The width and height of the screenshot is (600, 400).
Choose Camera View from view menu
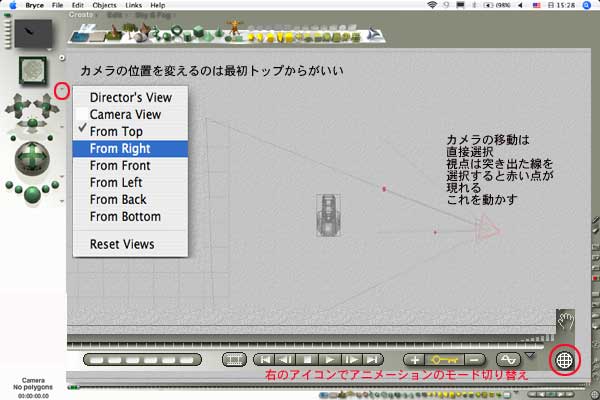tap(130, 114)
